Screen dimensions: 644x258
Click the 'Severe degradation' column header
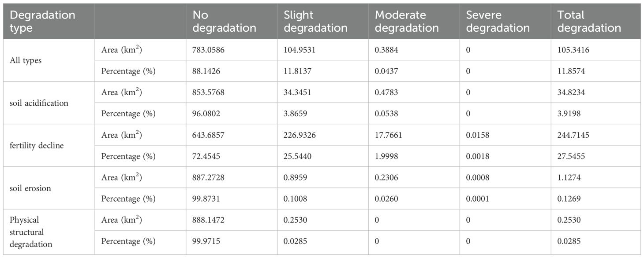498,22
